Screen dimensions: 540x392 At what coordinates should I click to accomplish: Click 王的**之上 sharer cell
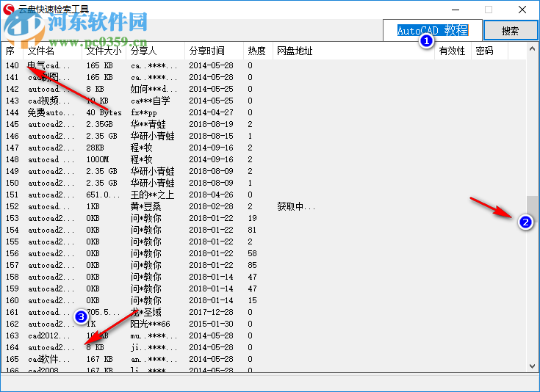click(x=153, y=195)
